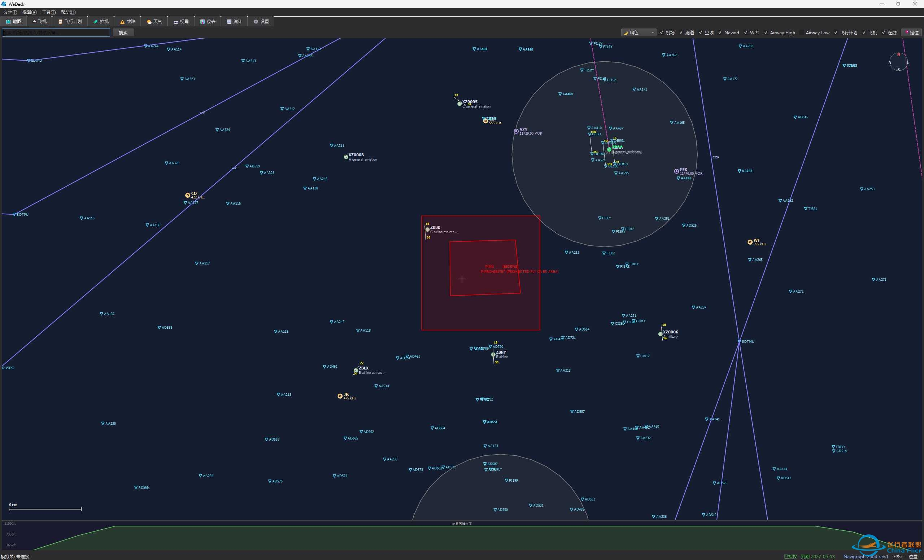This screenshot has width=924, height=560.
Task: Open the 工具(T) menu
Action: (49, 12)
